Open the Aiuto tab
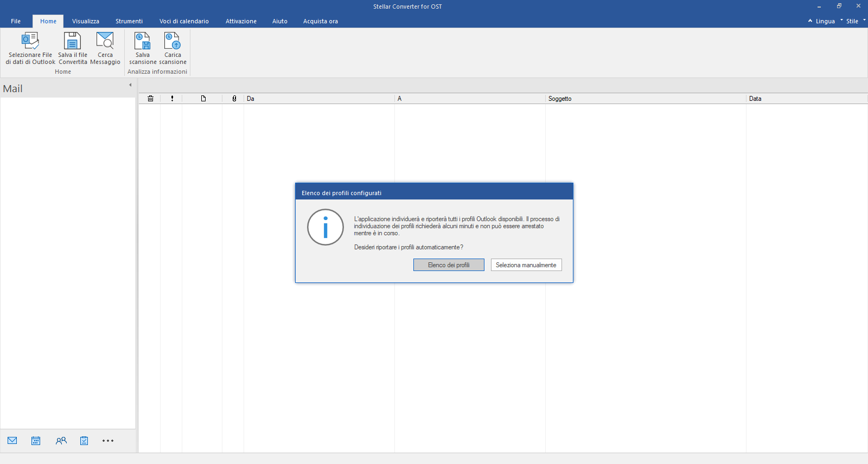The width and height of the screenshot is (868, 464). pyautogui.click(x=280, y=21)
